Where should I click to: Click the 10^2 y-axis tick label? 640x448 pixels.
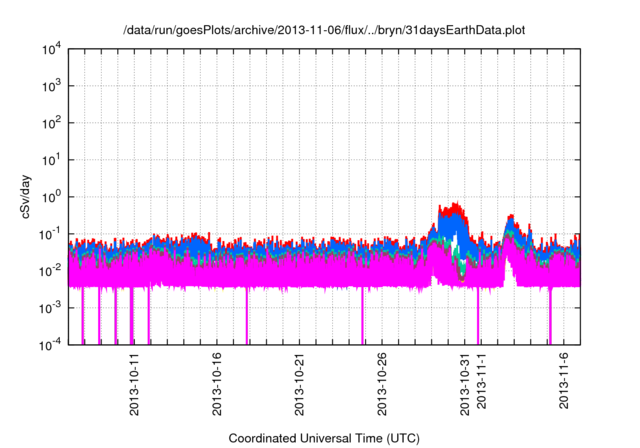[x=51, y=123]
